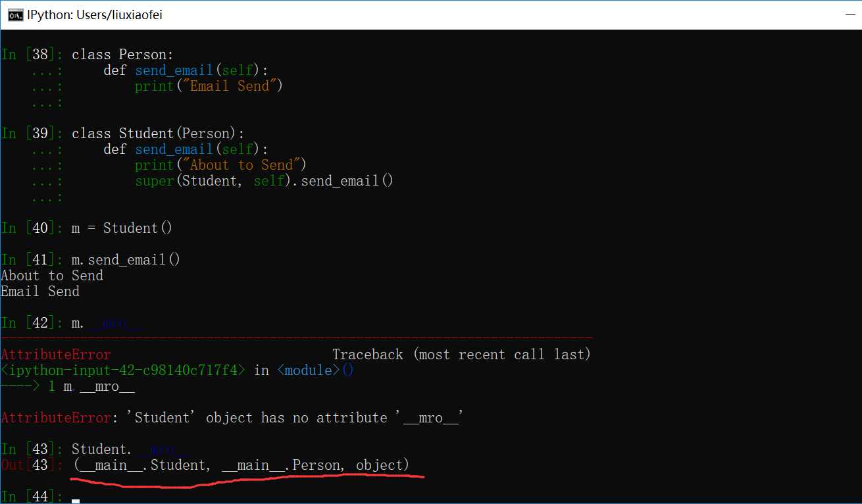Click the 'In [42]' prompt

tap(32, 323)
